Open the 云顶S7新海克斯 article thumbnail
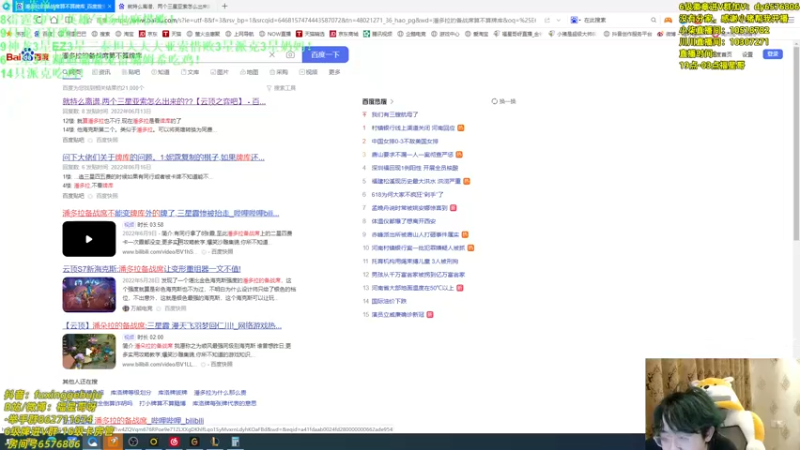Viewport: 800px width, 450px height. click(x=89, y=294)
